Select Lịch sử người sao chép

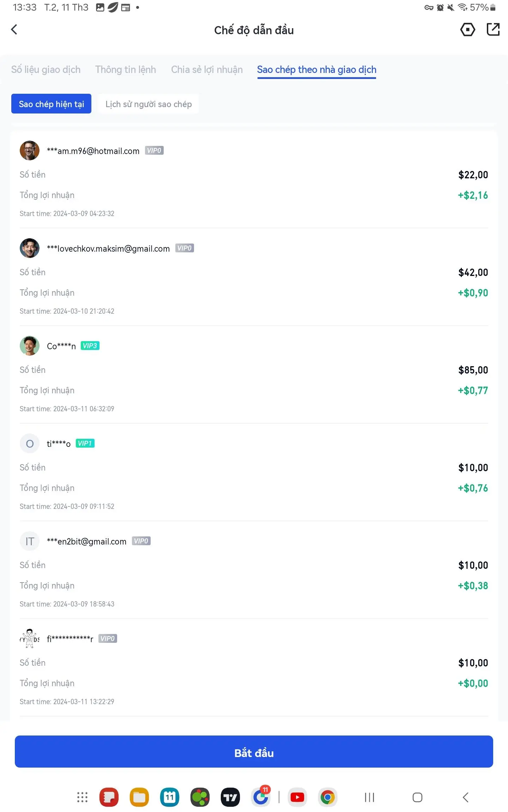click(x=149, y=104)
